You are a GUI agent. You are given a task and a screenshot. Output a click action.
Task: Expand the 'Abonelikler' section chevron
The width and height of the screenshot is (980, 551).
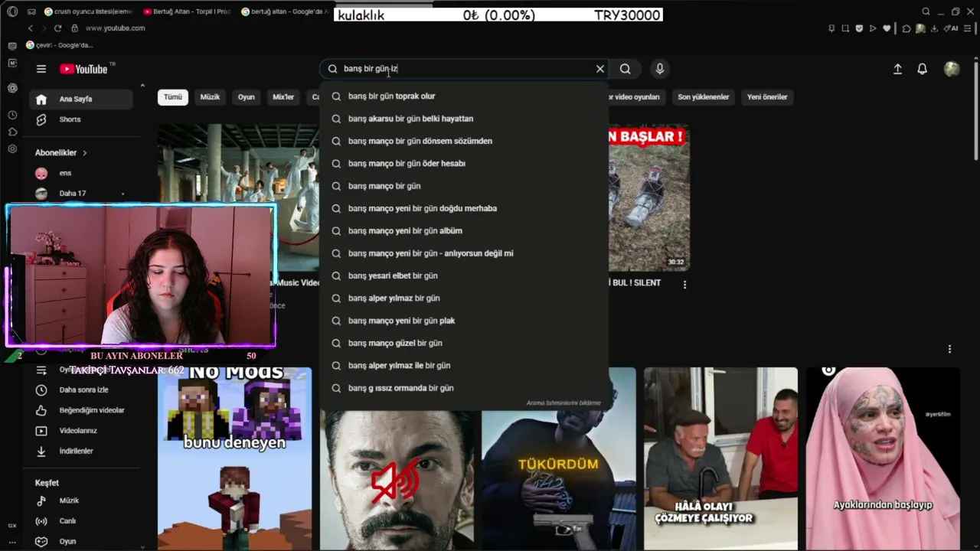click(x=84, y=153)
